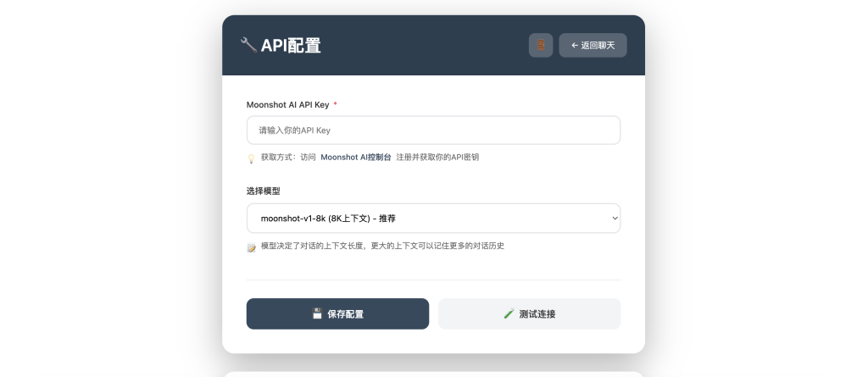The image size is (868, 377).
Task: Click the API配置 page heading
Action: tap(291, 46)
